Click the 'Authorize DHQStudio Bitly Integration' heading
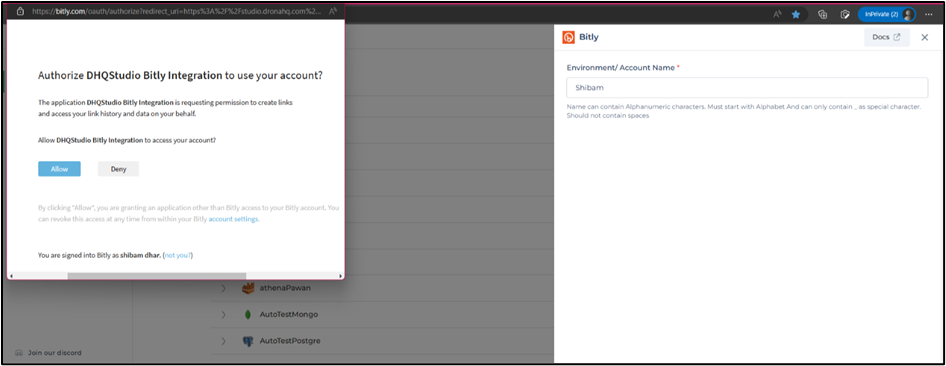Image resolution: width=946 pixels, height=366 pixels. tap(180, 75)
